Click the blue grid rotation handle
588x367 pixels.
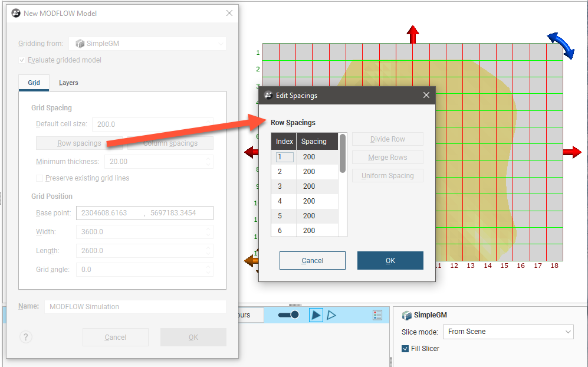tap(560, 46)
